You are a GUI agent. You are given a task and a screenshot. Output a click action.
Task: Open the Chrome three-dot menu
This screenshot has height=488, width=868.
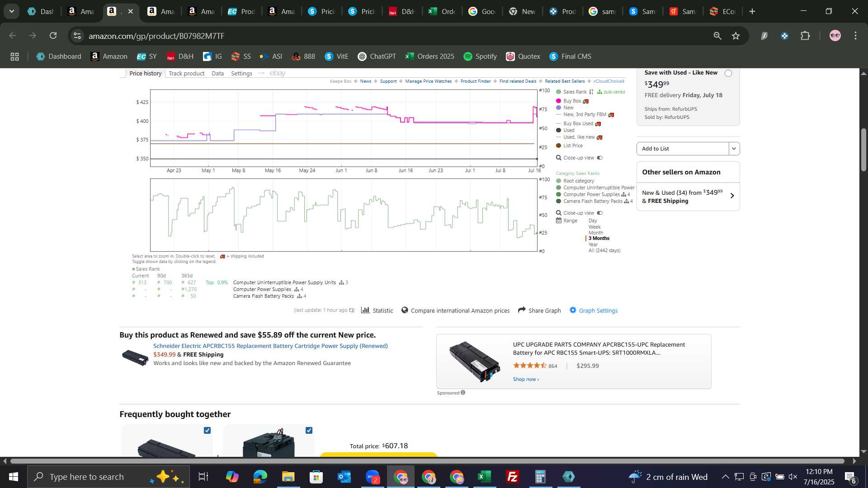[x=855, y=36]
